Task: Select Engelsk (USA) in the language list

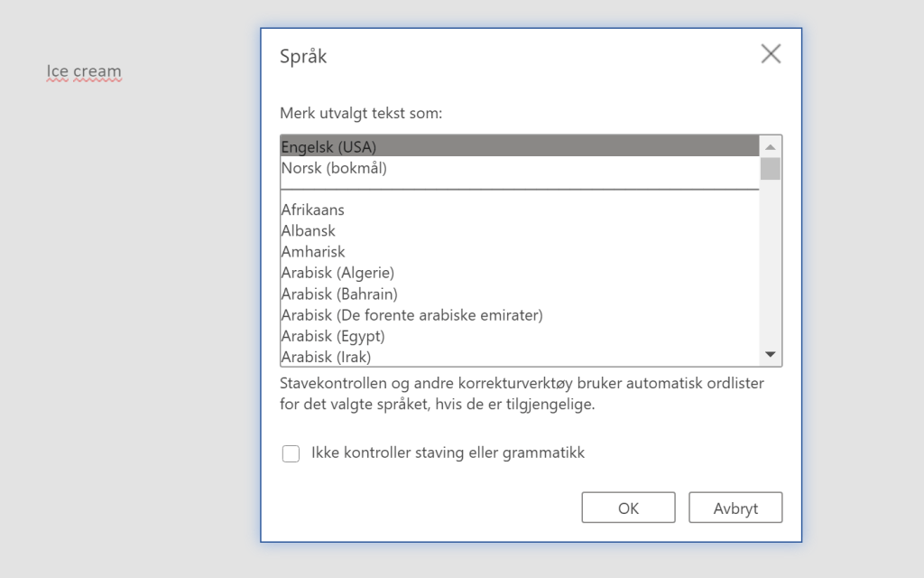Action: [328, 146]
